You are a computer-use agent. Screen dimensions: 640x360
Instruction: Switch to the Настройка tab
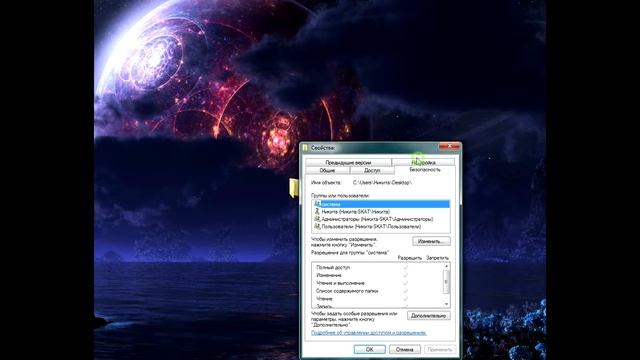coord(423,162)
